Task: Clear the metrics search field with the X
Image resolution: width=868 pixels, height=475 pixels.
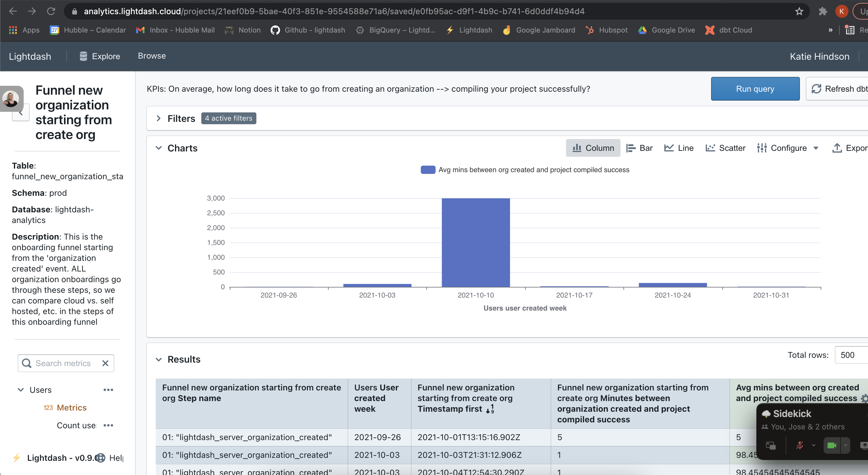Action: click(105, 363)
